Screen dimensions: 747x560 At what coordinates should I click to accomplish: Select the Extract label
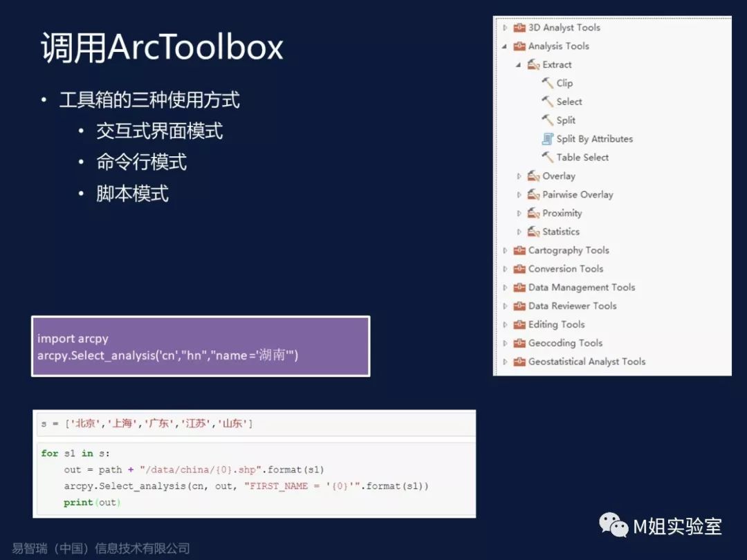click(557, 65)
